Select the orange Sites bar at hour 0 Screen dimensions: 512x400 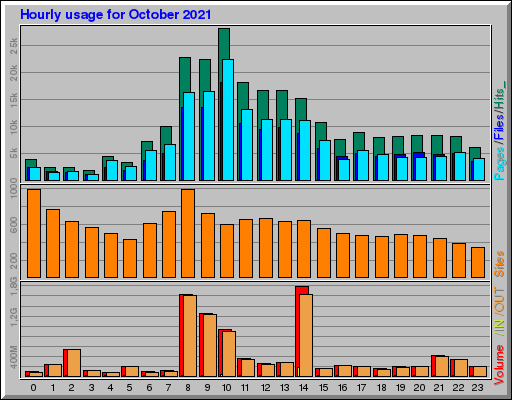[34, 233]
